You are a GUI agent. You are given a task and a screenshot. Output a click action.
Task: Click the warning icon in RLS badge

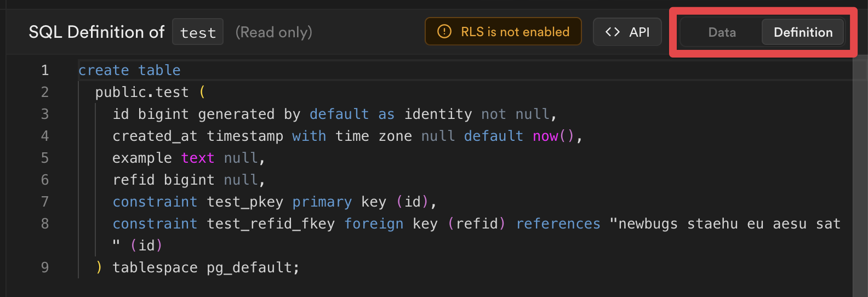(444, 32)
